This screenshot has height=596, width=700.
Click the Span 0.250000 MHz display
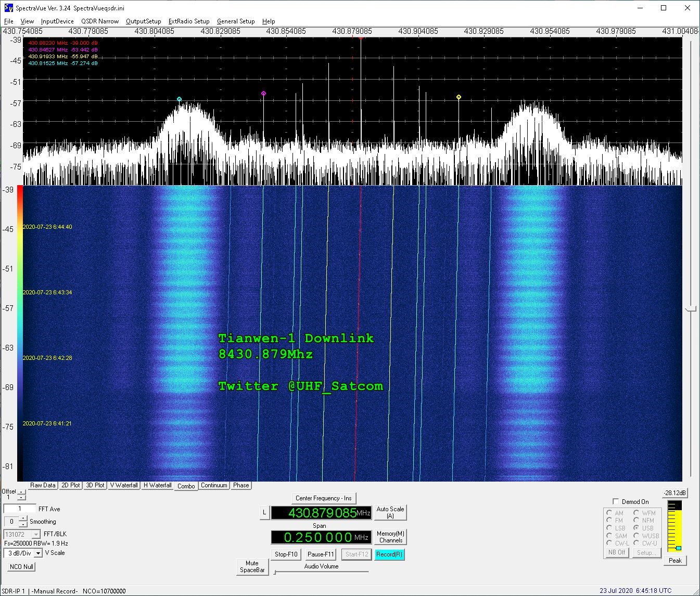point(321,537)
